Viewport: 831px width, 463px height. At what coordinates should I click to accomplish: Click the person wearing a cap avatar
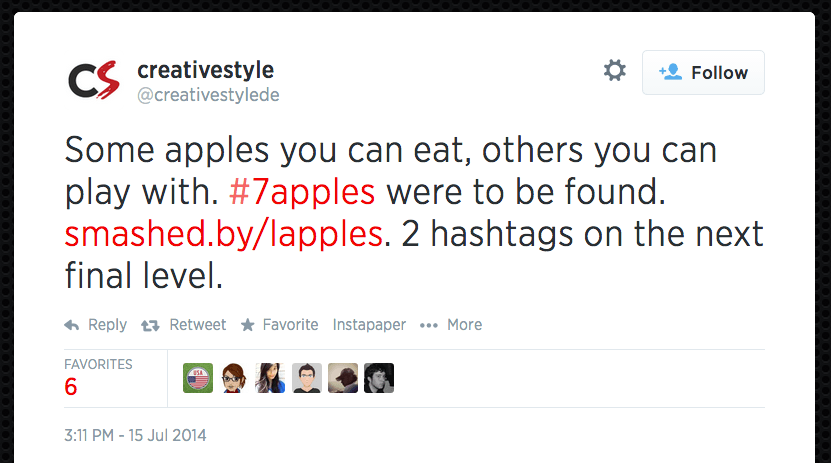coord(343,378)
